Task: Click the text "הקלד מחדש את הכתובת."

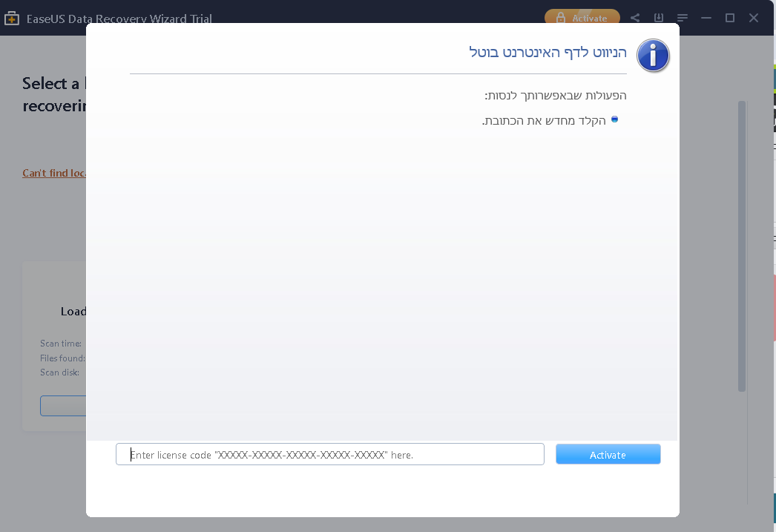Action: [544, 121]
